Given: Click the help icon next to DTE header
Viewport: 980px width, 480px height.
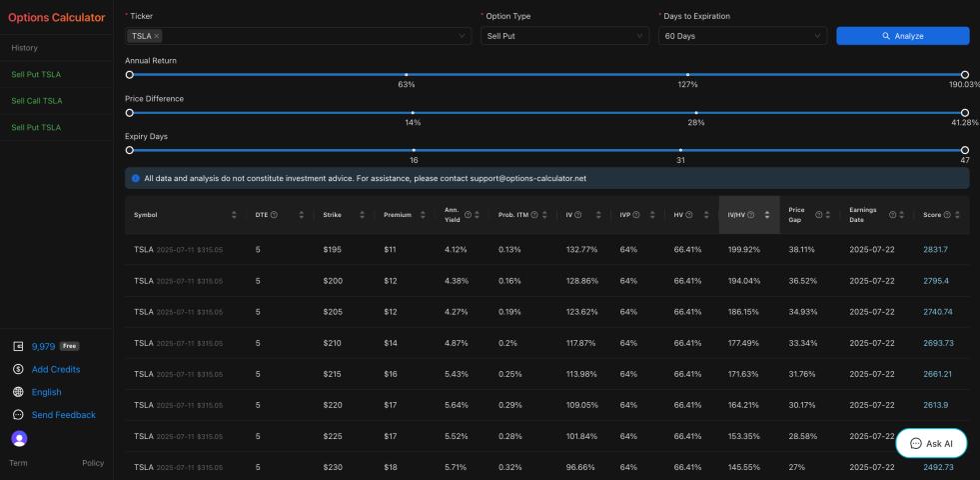Looking at the screenshot, I should click(x=274, y=215).
